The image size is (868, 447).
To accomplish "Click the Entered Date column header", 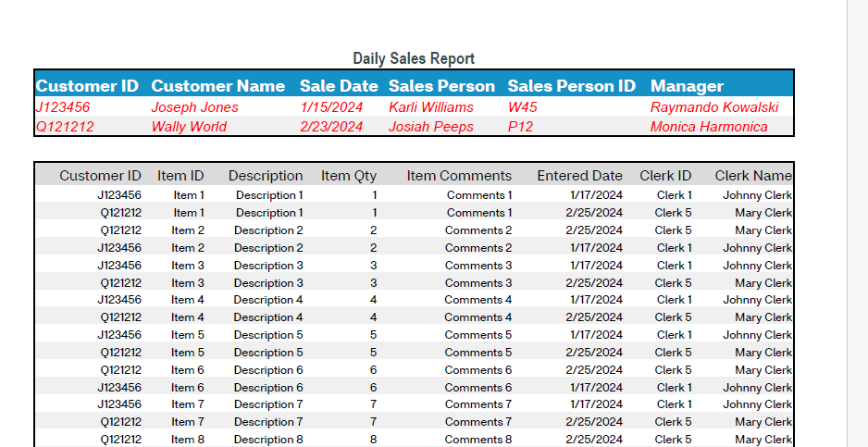I will (580, 176).
